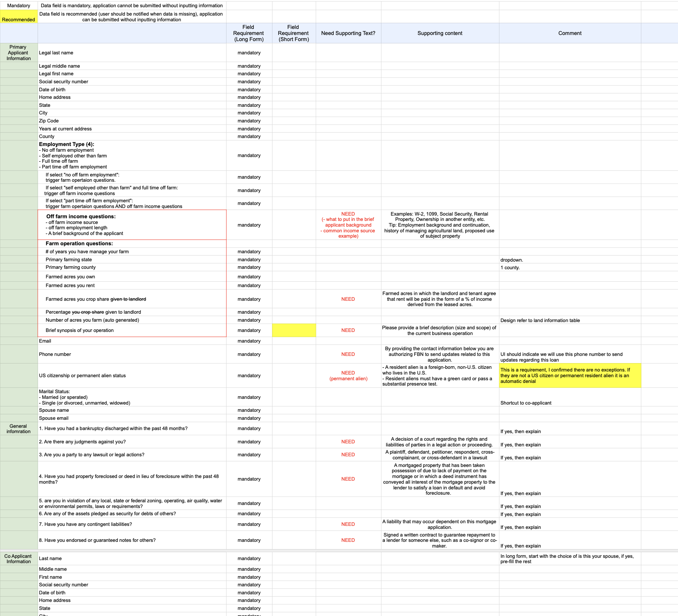Click the yellow 'Recommended' legend cell
The height and width of the screenshot is (616, 678).
[x=19, y=17]
